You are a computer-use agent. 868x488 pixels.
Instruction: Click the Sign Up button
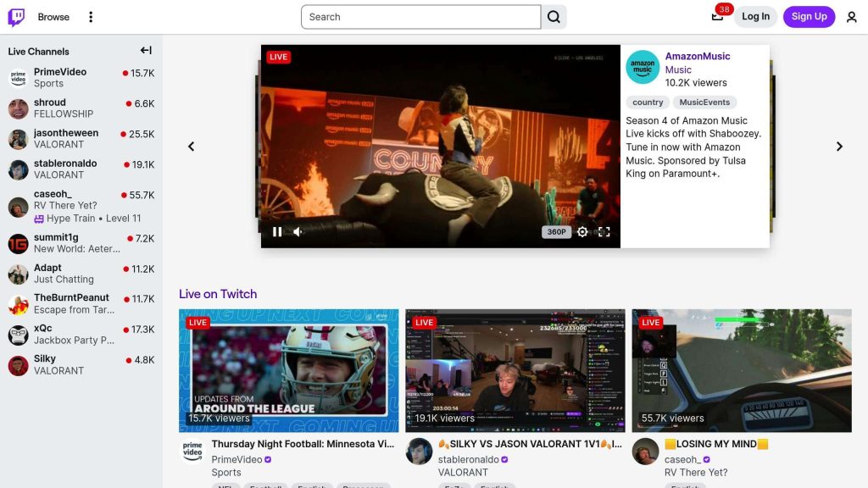[809, 16]
